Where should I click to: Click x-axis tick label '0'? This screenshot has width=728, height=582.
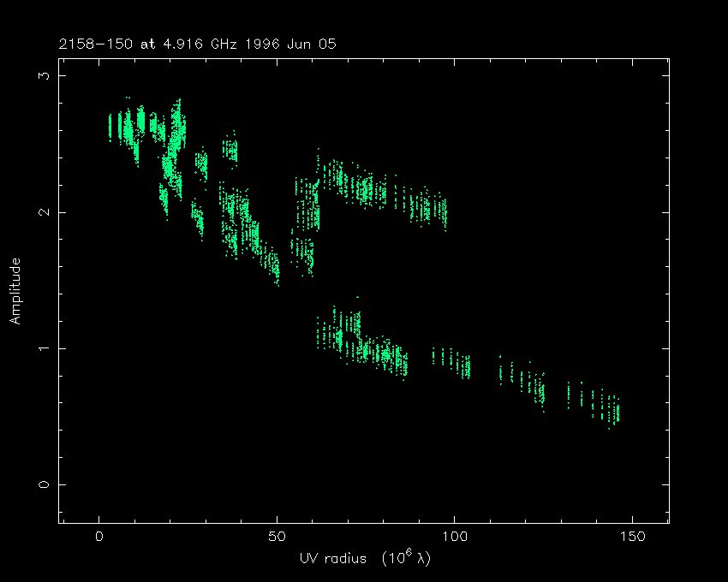pyautogui.click(x=99, y=537)
